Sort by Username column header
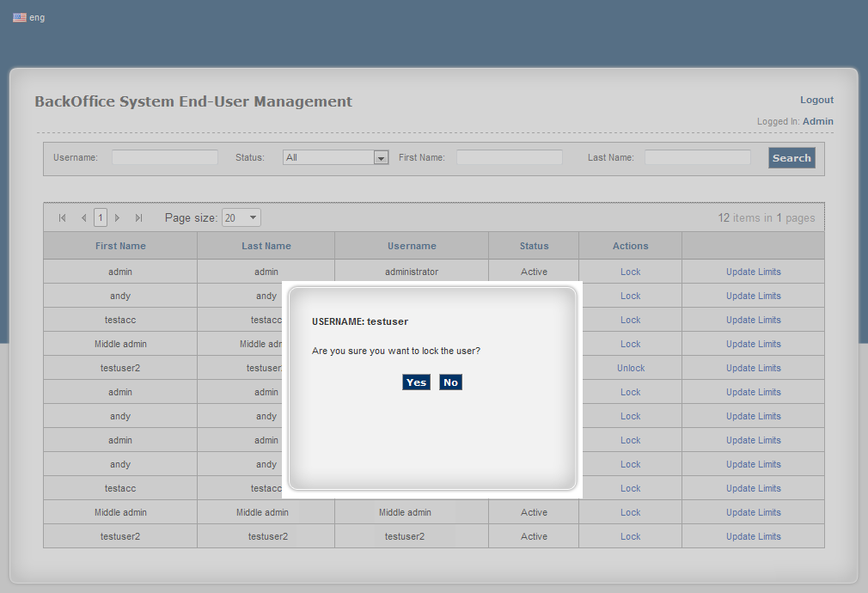Screen dimensions: 868x593 coord(412,246)
